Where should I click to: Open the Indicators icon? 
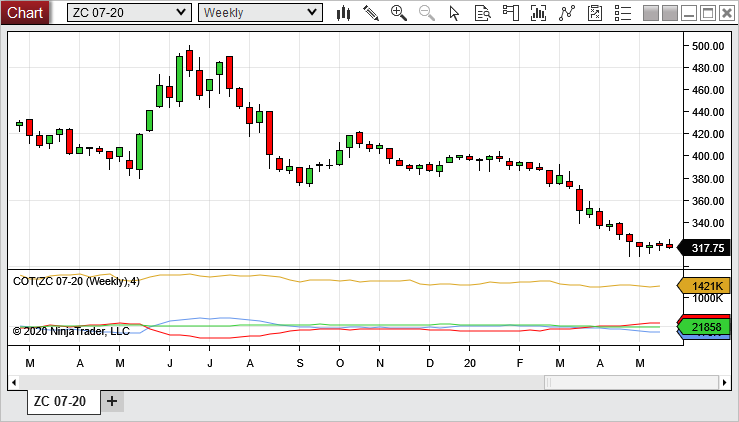pos(539,13)
